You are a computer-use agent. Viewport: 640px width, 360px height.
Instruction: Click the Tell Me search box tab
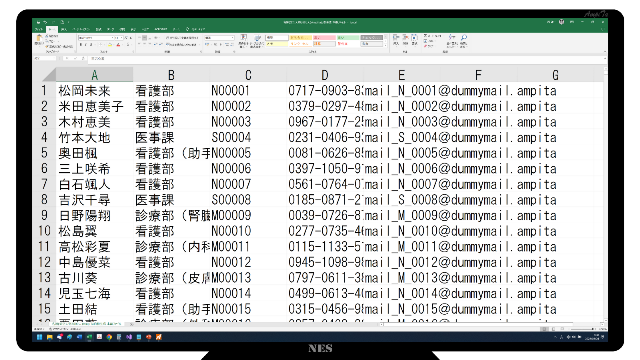195,29
